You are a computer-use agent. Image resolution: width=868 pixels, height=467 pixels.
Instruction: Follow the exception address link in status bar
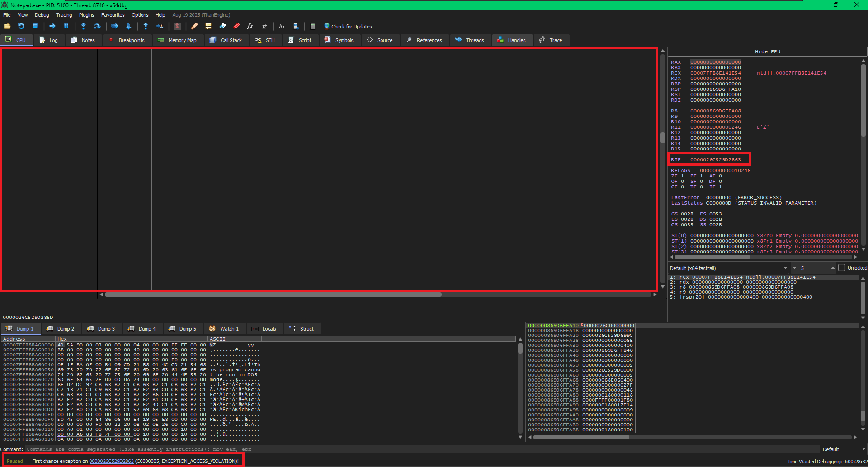tap(111, 461)
